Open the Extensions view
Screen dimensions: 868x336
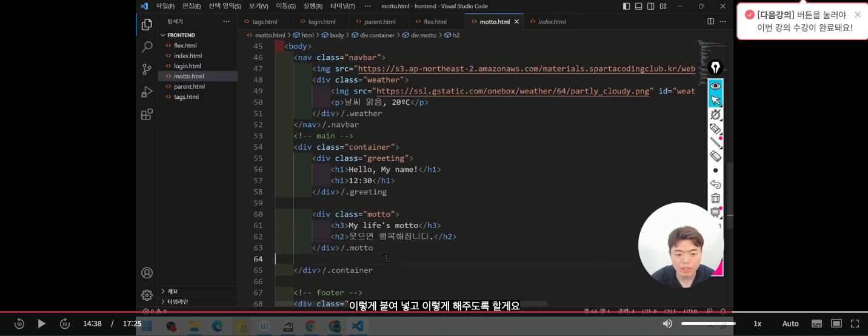tap(147, 115)
